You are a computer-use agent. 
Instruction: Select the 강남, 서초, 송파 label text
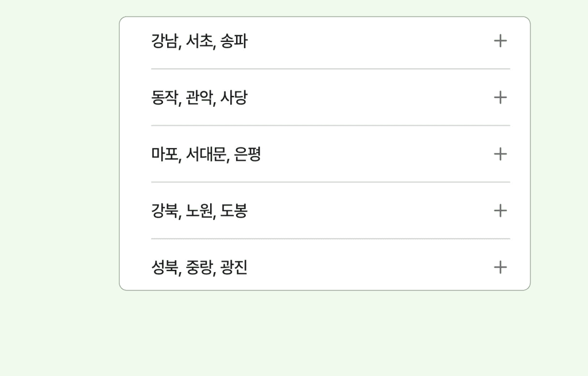click(x=198, y=41)
